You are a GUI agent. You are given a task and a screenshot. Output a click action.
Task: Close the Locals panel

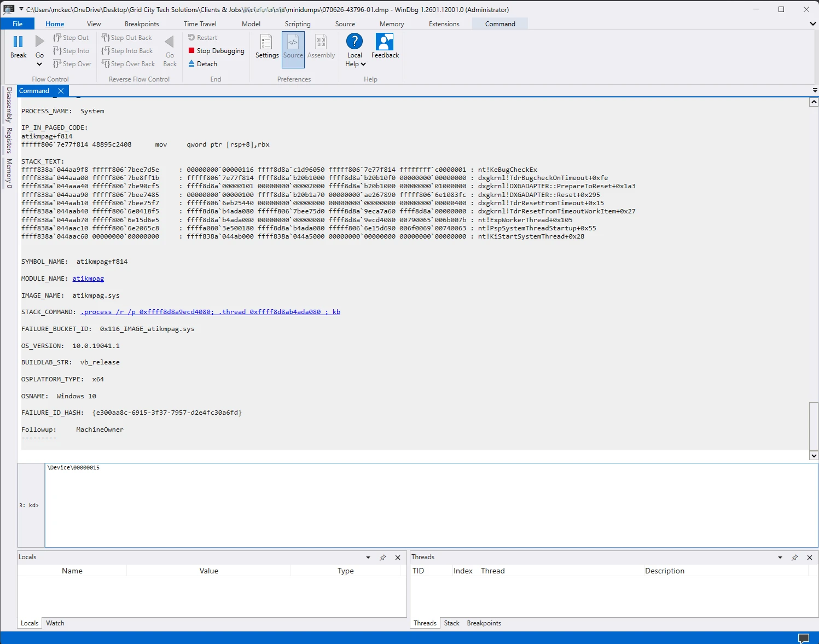[x=398, y=558]
